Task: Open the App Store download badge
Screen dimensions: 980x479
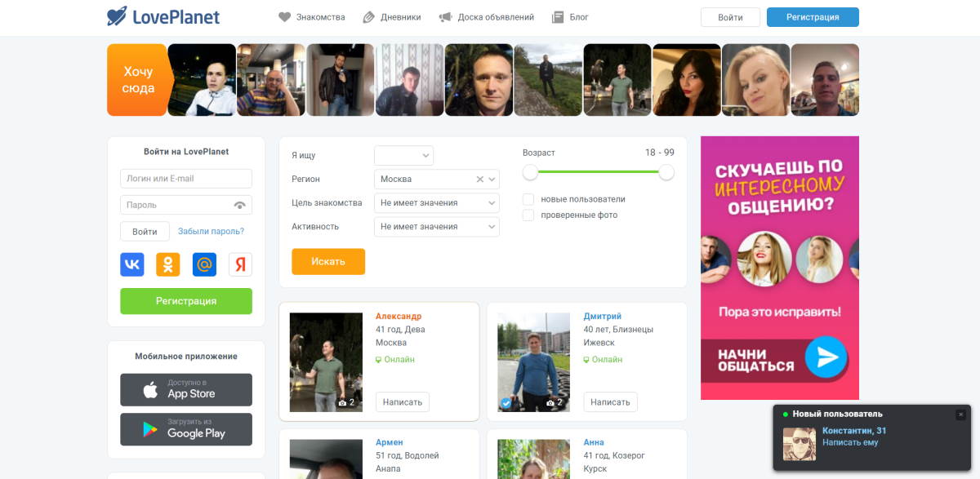Action: point(186,390)
